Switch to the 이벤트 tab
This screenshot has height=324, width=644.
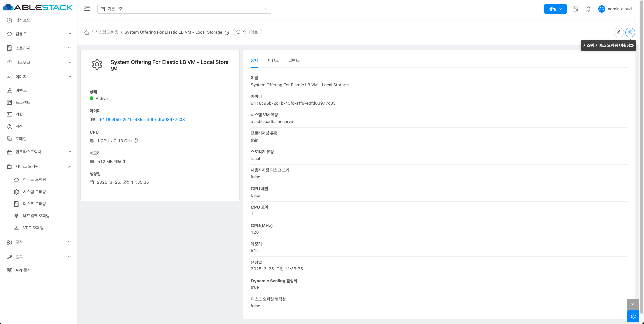pos(273,61)
